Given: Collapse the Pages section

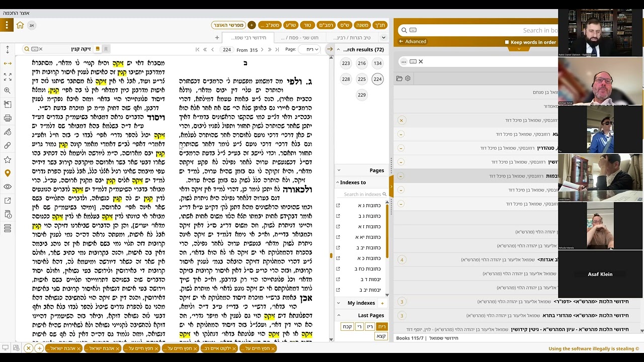Looking at the screenshot, I should [339, 170].
